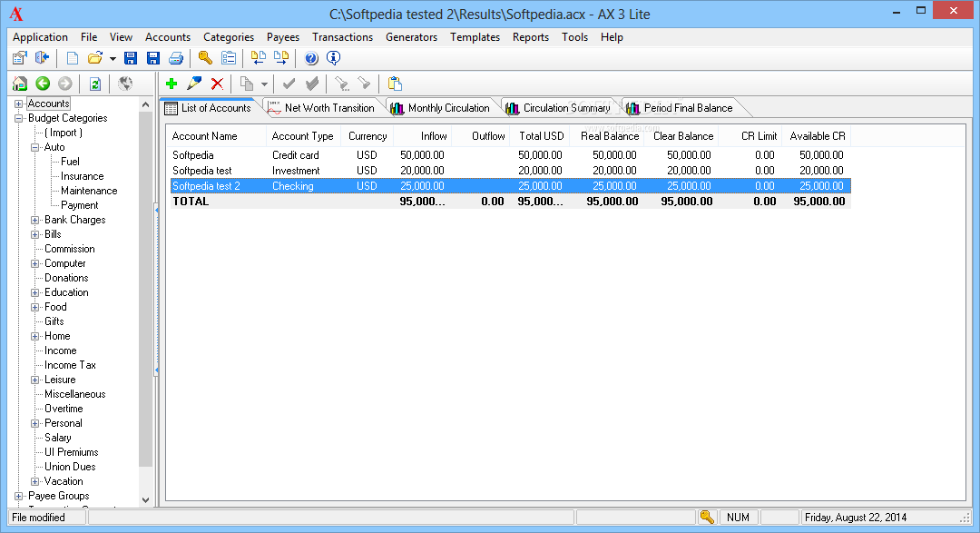Expand the Food category node
The width and height of the screenshot is (980, 533).
35,307
